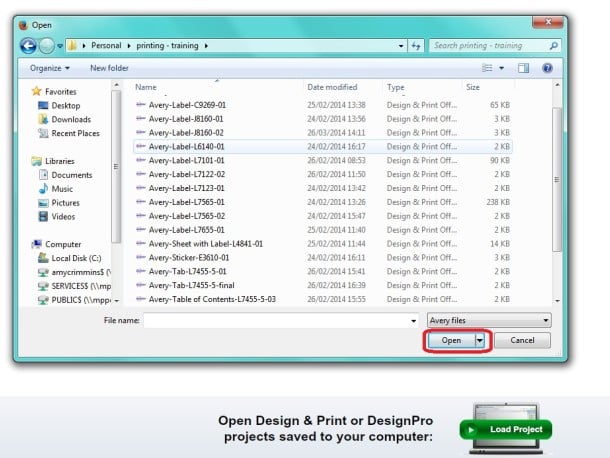Open the address bar history dropdown
This screenshot has width=610, height=458.
pyautogui.click(x=401, y=46)
